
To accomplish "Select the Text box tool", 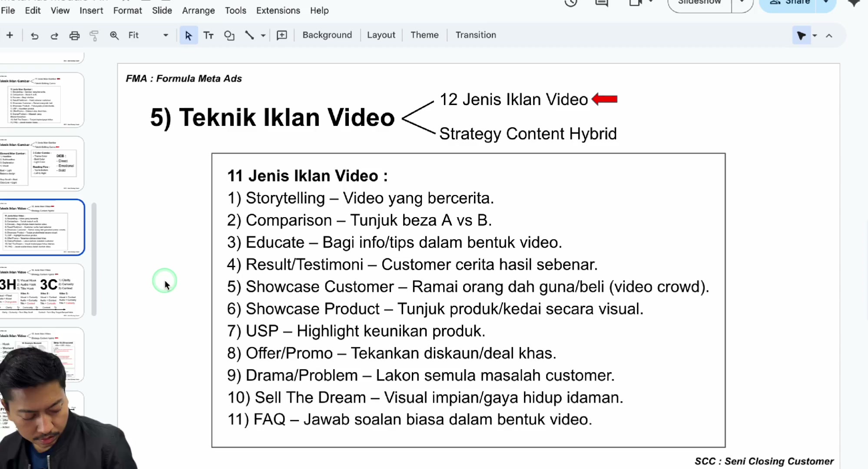I will click(209, 36).
